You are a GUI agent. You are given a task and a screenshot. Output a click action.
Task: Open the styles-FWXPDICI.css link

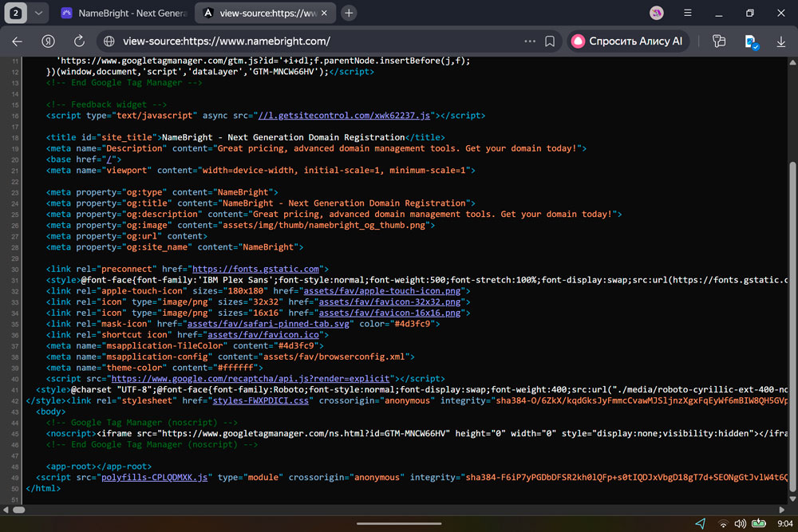pos(261,400)
